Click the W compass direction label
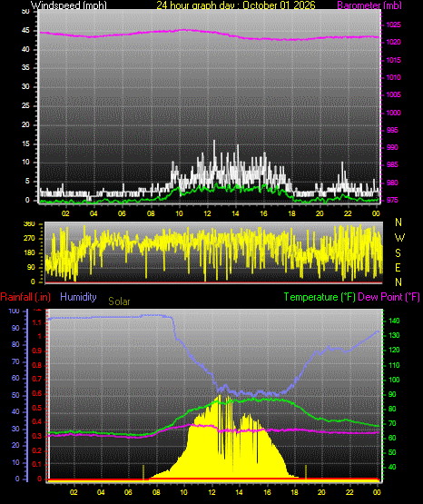 (x=399, y=238)
